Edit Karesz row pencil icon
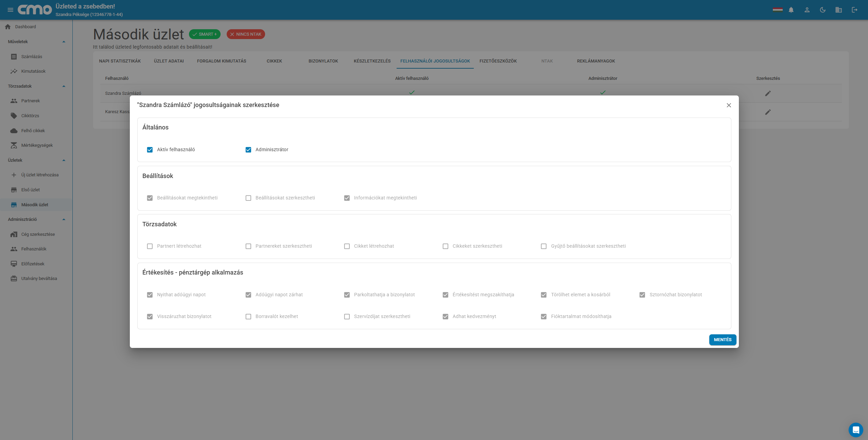This screenshot has height=440, width=868. pos(768,112)
